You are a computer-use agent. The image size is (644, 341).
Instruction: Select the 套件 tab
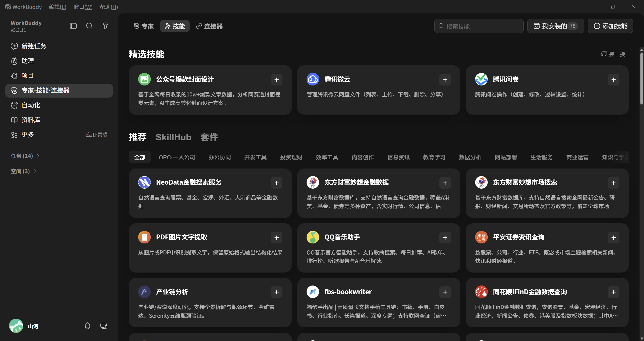[209, 137]
